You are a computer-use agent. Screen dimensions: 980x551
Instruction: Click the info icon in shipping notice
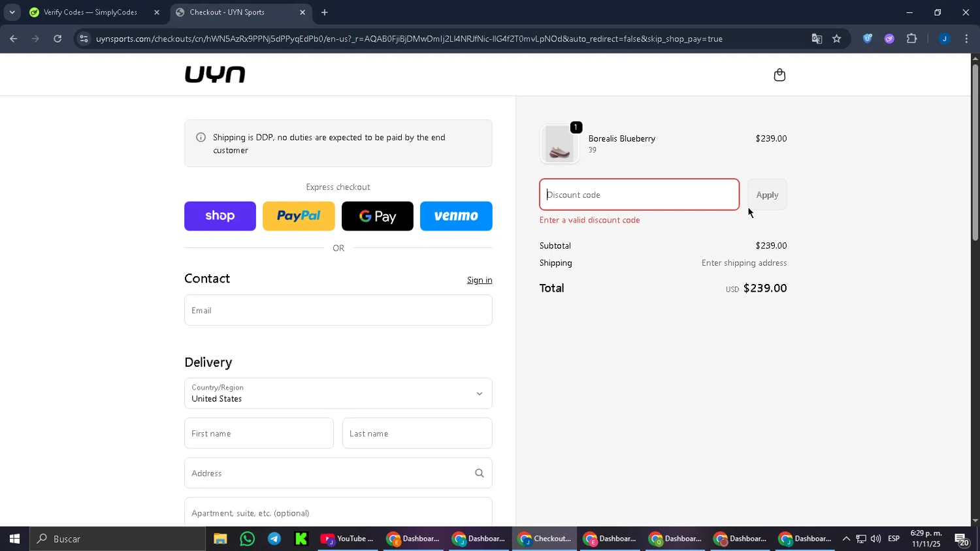201,137
